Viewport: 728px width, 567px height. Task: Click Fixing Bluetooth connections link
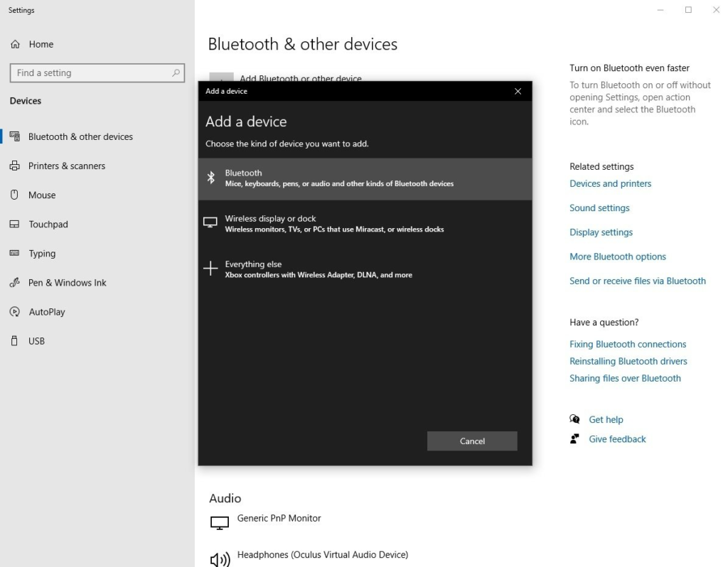click(x=628, y=344)
